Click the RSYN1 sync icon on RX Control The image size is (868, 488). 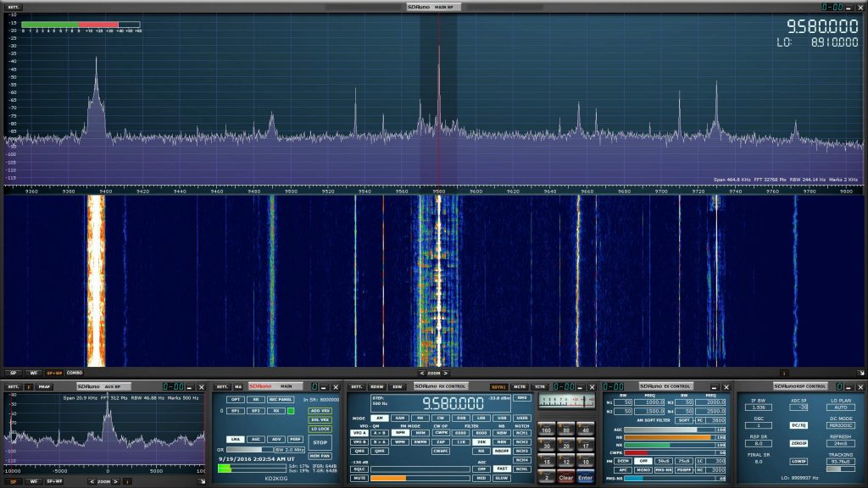(499, 386)
